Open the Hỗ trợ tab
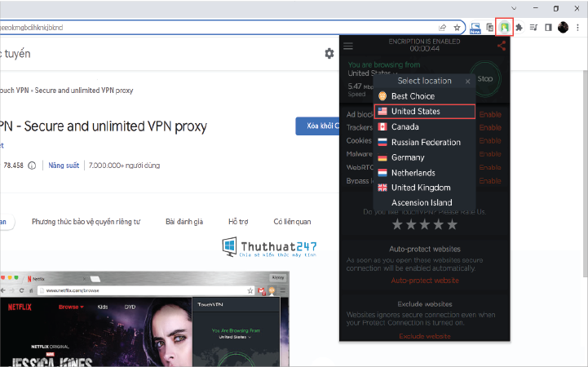The height and width of the screenshot is (367, 588). pos(238,222)
